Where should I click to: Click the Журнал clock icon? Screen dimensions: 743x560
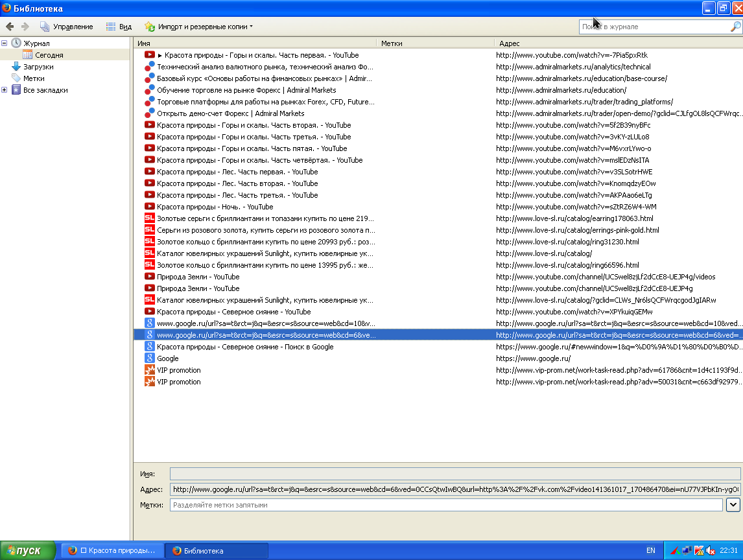(x=16, y=43)
